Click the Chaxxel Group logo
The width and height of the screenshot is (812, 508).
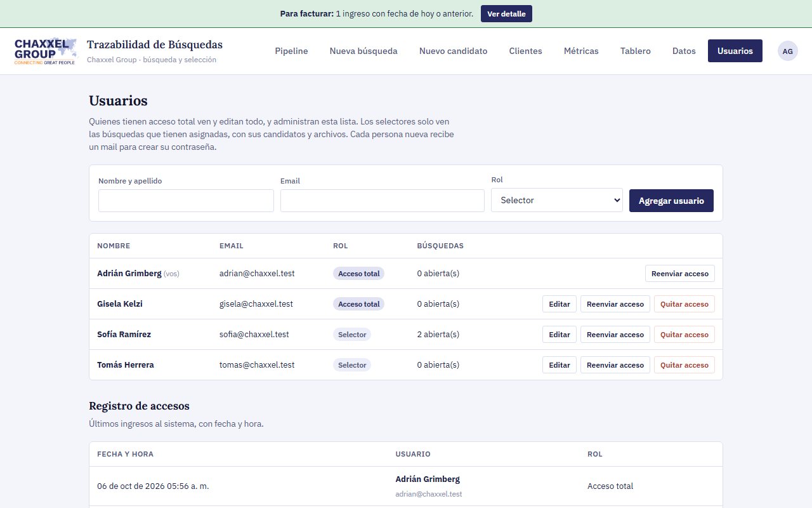[45, 51]
